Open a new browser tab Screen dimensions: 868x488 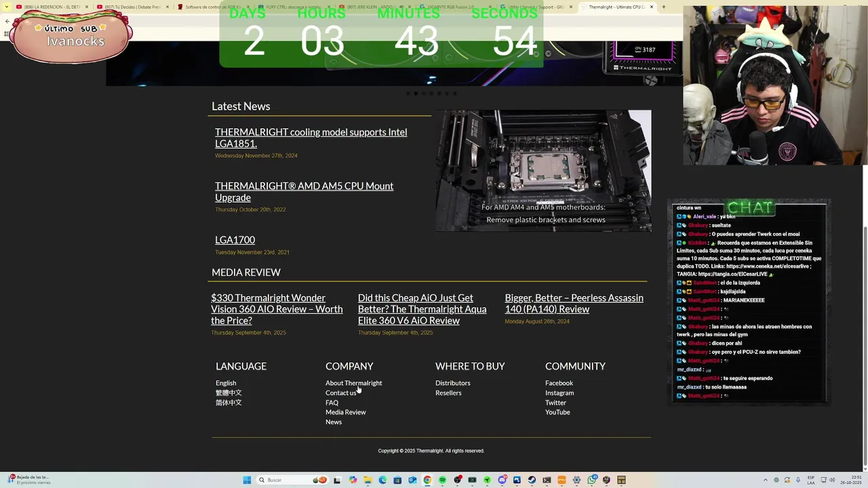click(x=663, y=7)
